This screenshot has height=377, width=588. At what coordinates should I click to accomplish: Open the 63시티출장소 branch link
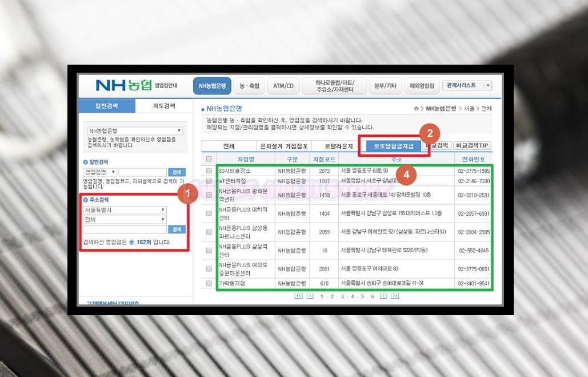click(x=235, y=171)
